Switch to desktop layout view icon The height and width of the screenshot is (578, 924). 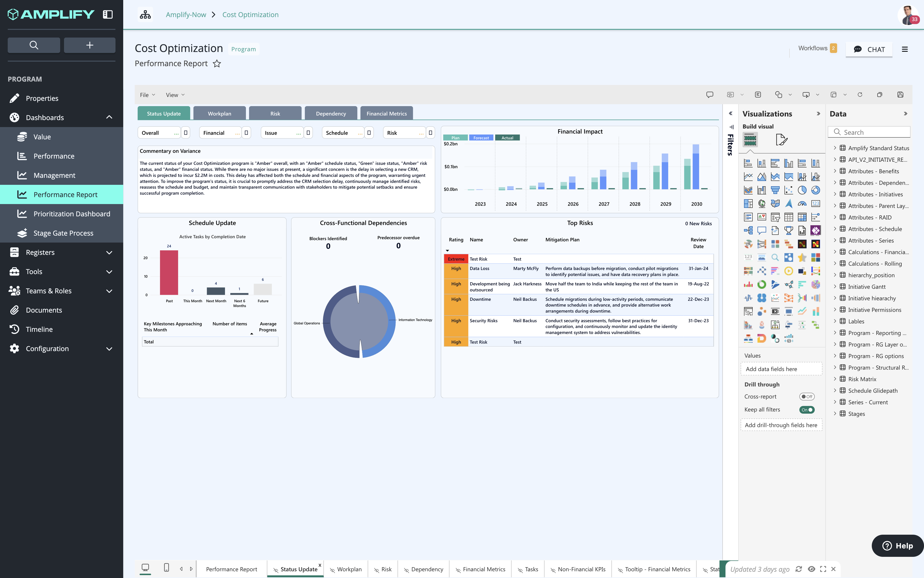(x=145, y=568)
